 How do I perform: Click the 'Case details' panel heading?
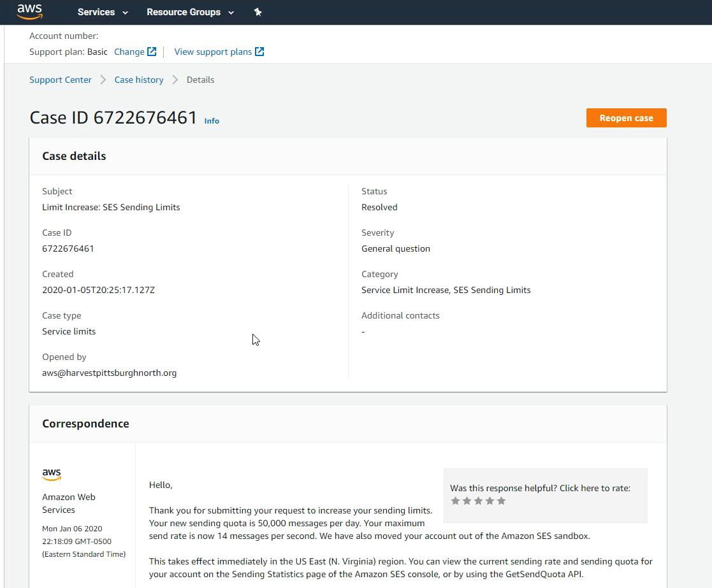click(x=74, y=156)
